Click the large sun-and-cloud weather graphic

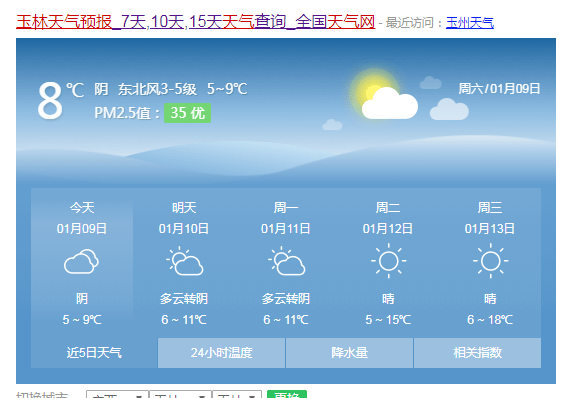[384, 94]
